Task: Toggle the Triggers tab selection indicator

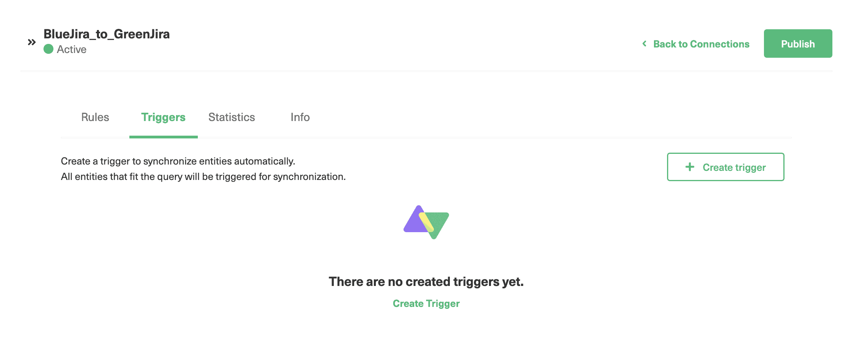Action: click(x=163, y=136)
